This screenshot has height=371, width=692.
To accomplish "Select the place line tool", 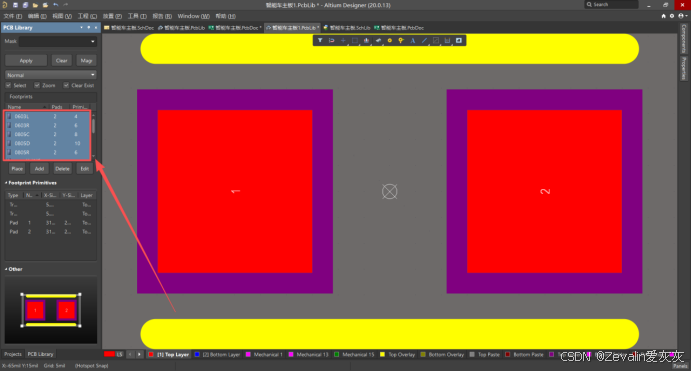I will click(x=424, y=41).
